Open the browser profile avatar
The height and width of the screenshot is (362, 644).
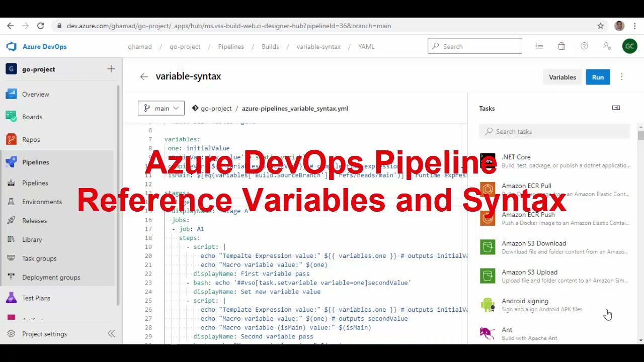(x=619, y=26)
